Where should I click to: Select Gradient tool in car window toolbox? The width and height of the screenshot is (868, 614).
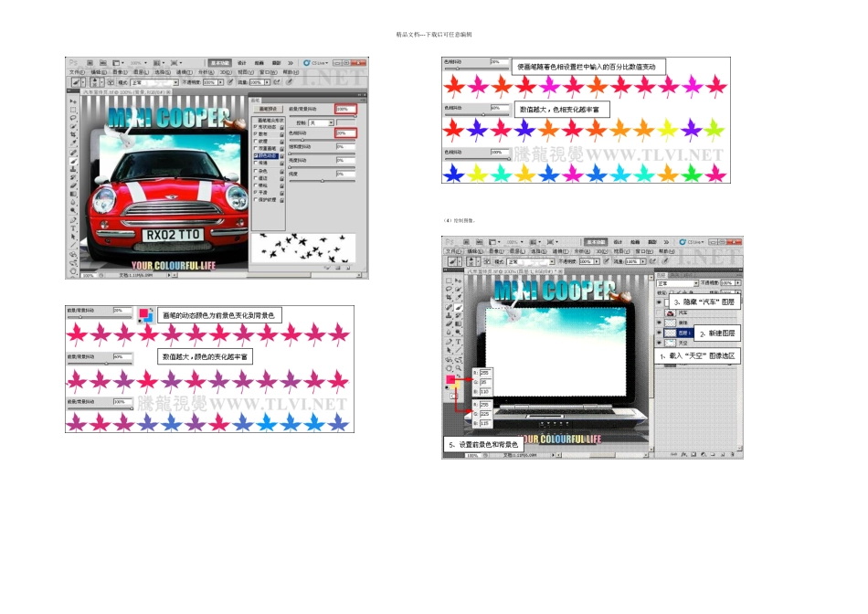click(73, 194)
